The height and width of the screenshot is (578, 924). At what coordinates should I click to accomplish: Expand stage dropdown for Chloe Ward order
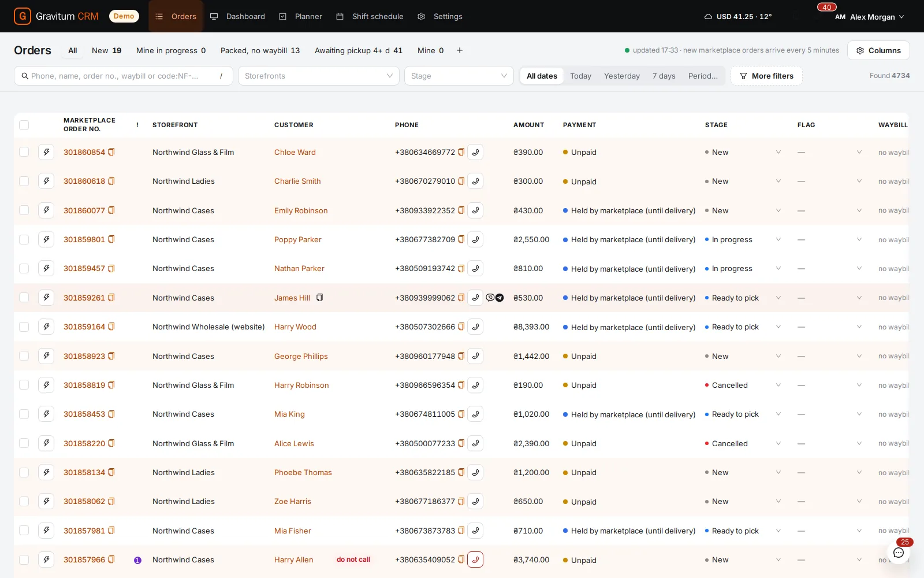tap(778, 152)
